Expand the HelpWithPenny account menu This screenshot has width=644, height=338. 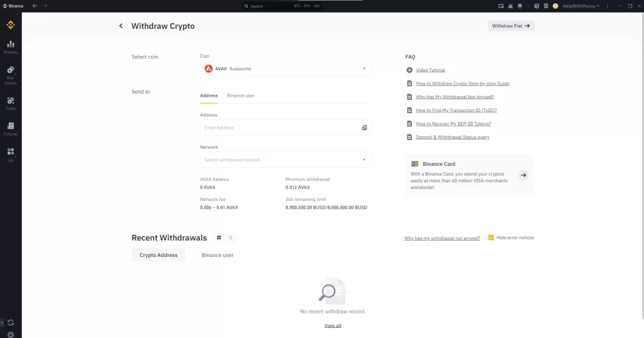(580, 6)
